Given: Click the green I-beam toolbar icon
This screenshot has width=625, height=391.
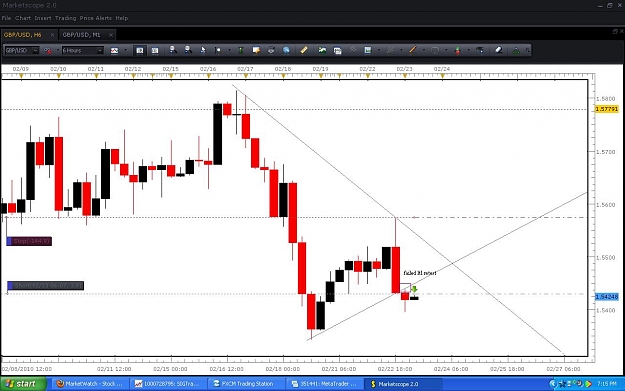Looking at the screenshot, I should (241, 50).
